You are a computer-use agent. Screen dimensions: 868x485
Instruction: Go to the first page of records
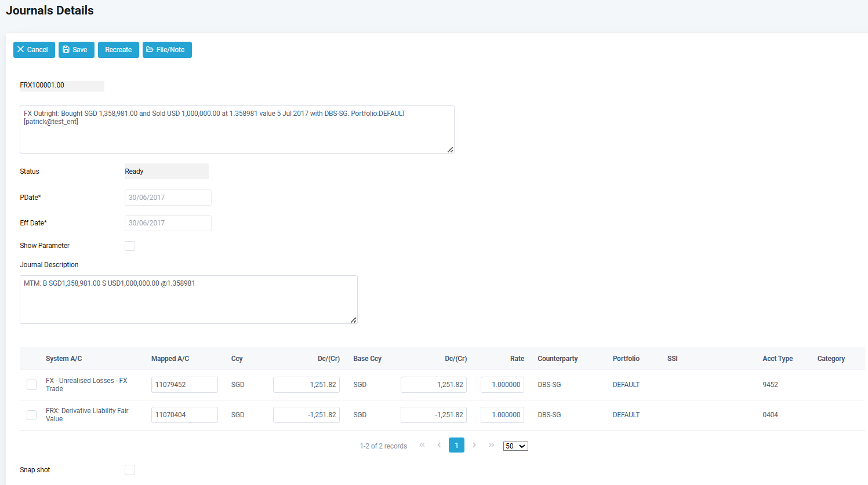(x=422, y=445)
